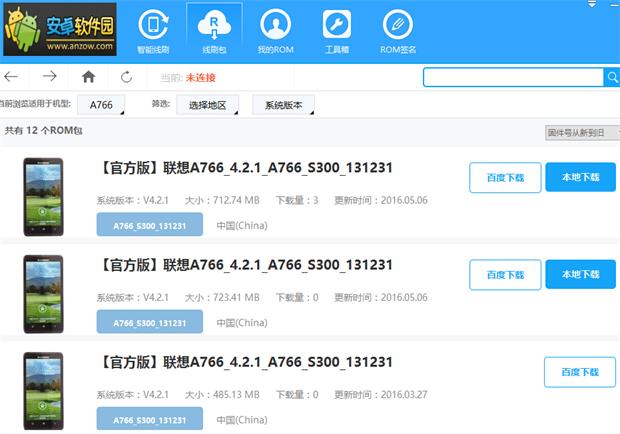The width and height of the screenshot is (620, 434).
Task: Open the 系统版本 version filter dropdown
Action: (284, 105)
